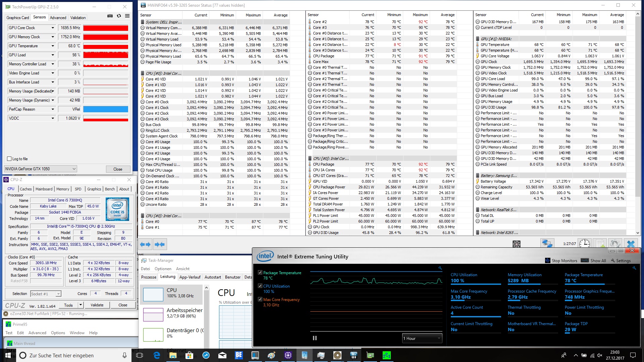Image resolution: width=644 pixels, height=362 pixels.
Task: Click Validate button in CPU-Z
Action: coord(97,305)
